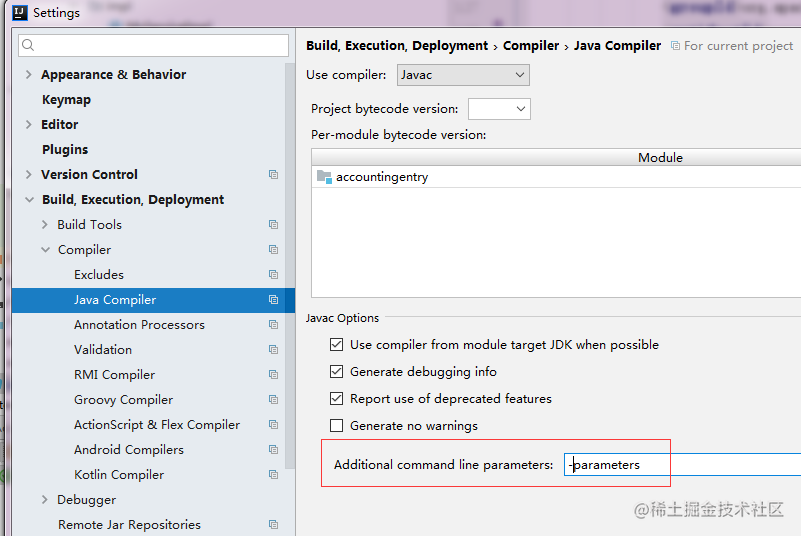Click the project-level icon beside RMI Compiler

click(273, 375)
